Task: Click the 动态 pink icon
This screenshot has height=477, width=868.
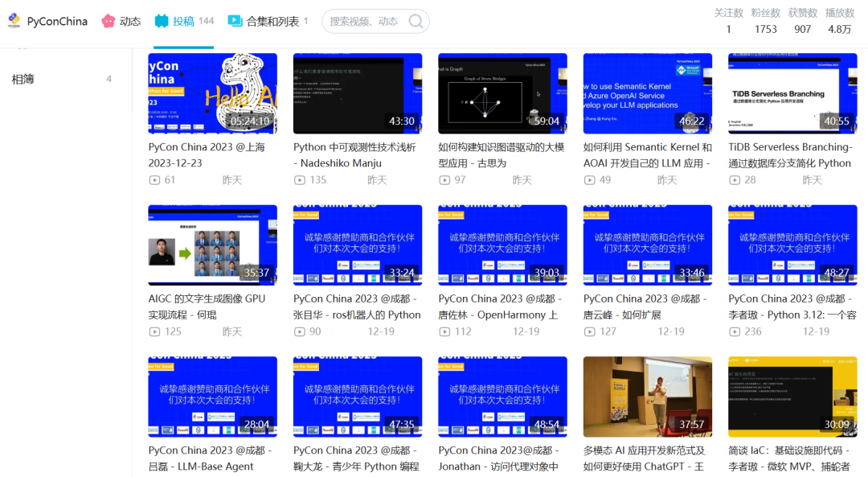Action: [x=108, y=21]
